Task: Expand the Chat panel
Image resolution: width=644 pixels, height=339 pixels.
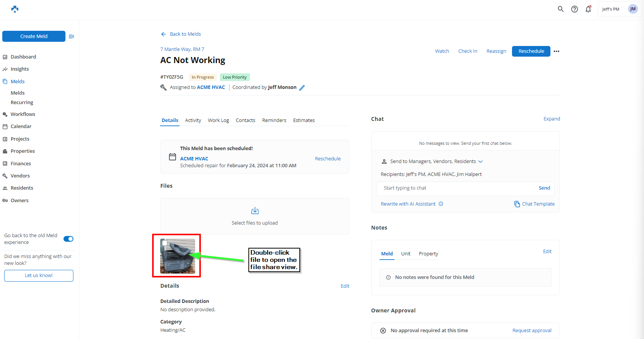Action: (x=552, y=119)
